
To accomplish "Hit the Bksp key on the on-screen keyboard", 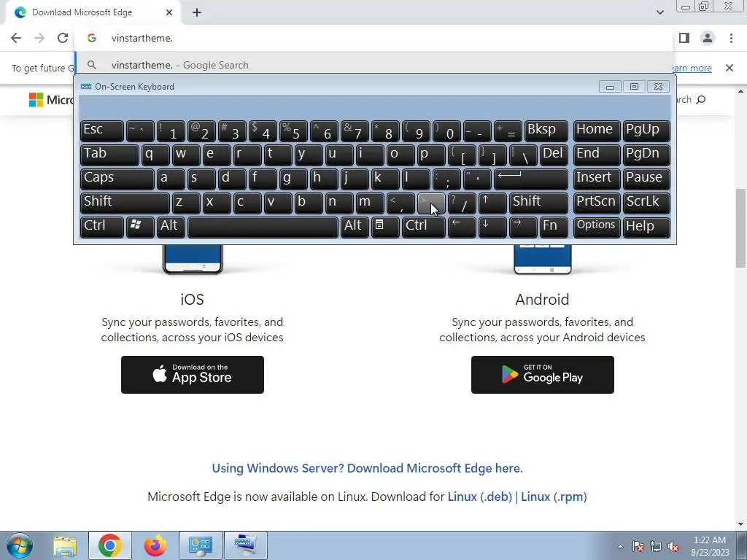I will pos(546,131).
